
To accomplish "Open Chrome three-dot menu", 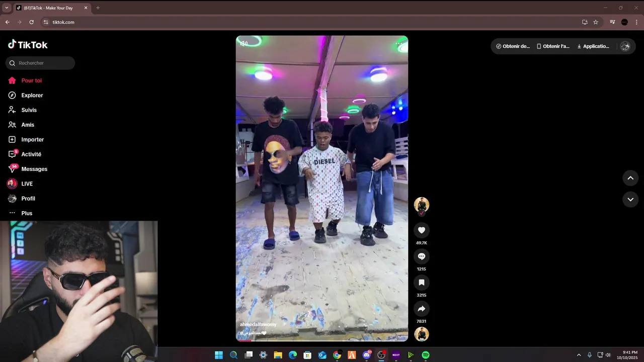I will tap(636, 22).
